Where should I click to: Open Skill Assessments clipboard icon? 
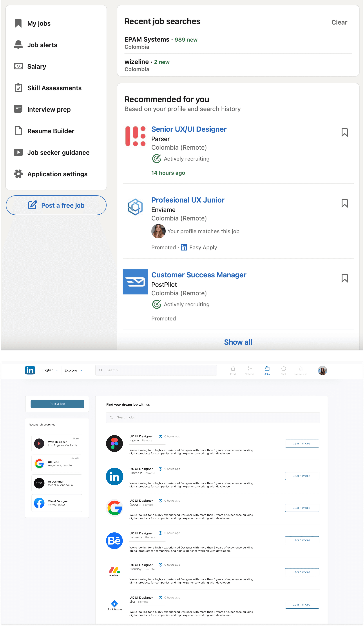click(18, 88)
